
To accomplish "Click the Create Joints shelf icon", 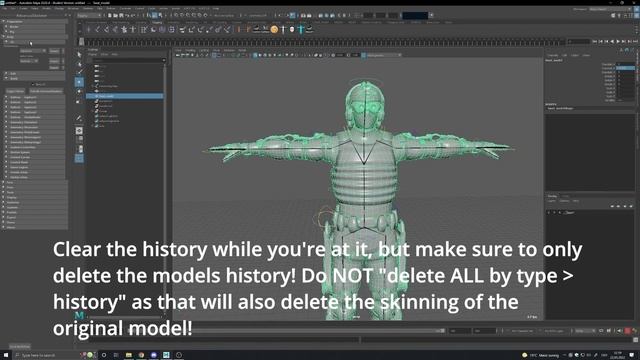I will (97, 29).
